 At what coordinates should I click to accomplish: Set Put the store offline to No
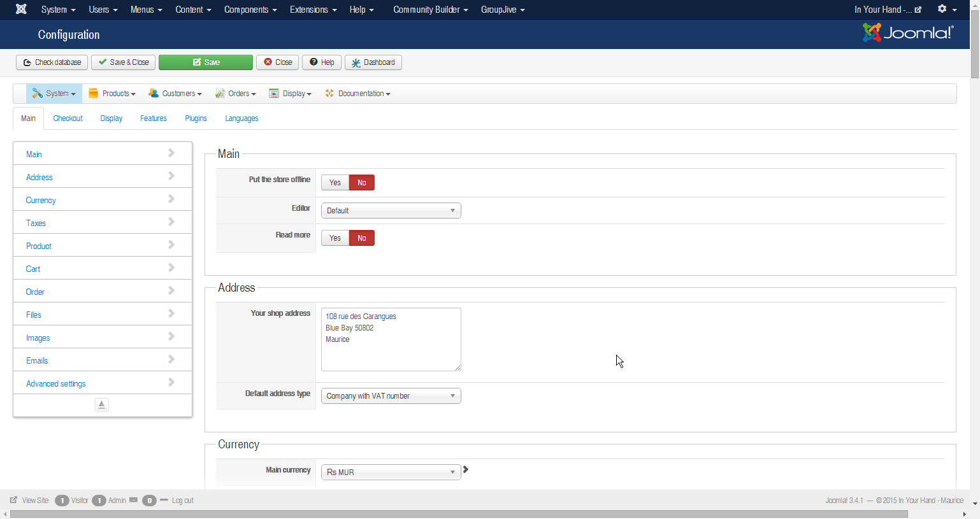[x=362, y=183]
